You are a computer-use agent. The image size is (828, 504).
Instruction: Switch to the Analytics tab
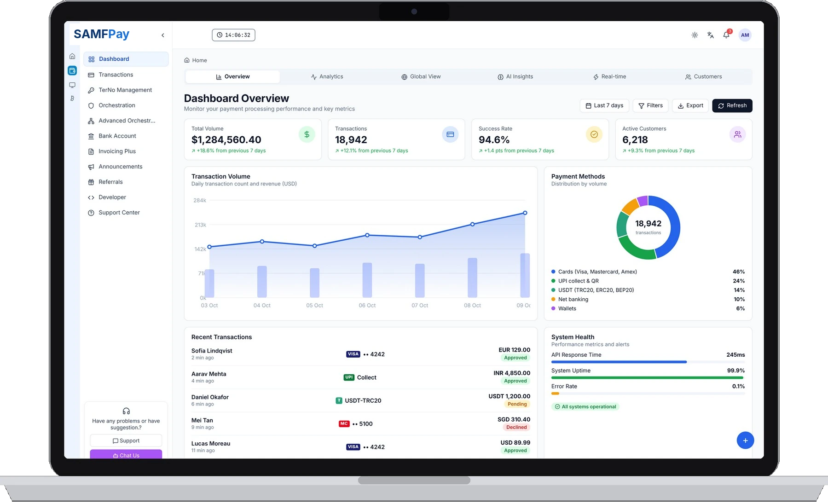pos(327,77)
